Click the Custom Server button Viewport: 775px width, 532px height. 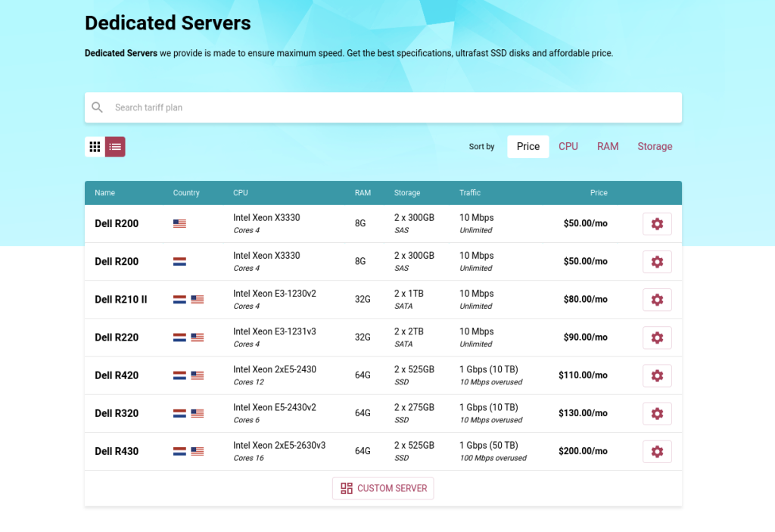point(383,489)
